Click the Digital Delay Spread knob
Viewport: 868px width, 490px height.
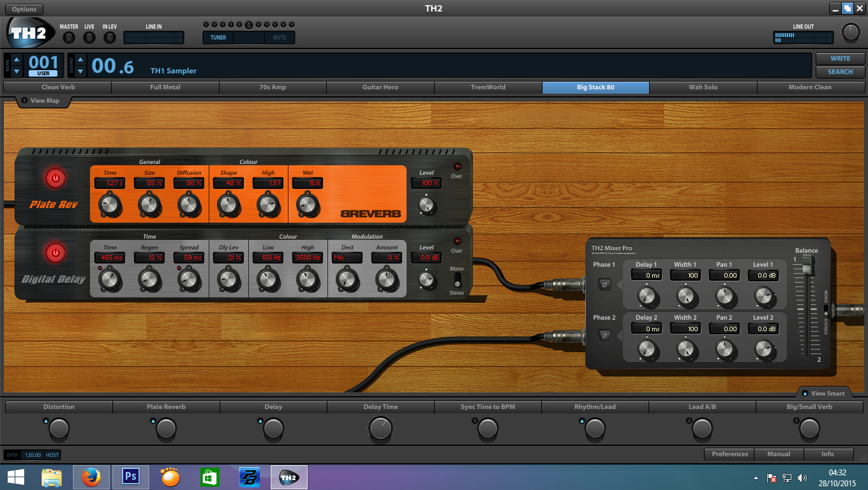point(188,279)
